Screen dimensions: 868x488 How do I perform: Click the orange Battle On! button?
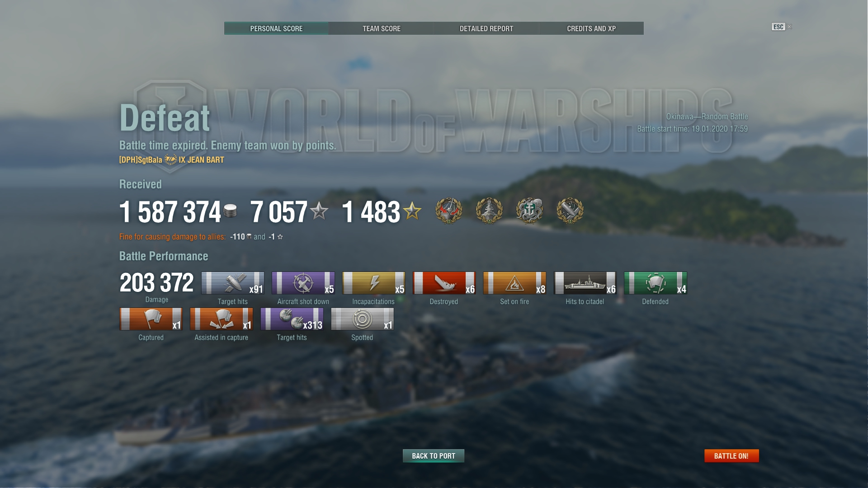pyautogui.click(x=731, y=456)
